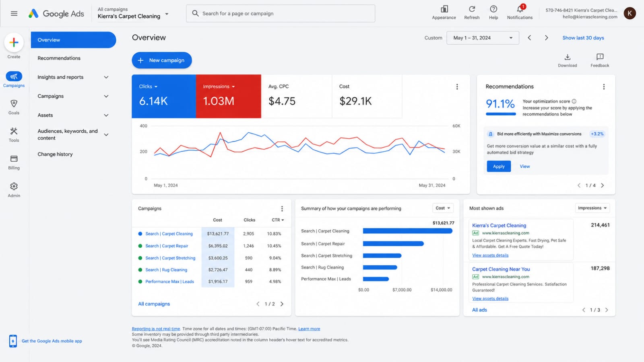The width and height of the screenshot is (644, 362).
Task: View assets details for Kierra's Carpet Cleaning ad
Action: tap(490, 255)
